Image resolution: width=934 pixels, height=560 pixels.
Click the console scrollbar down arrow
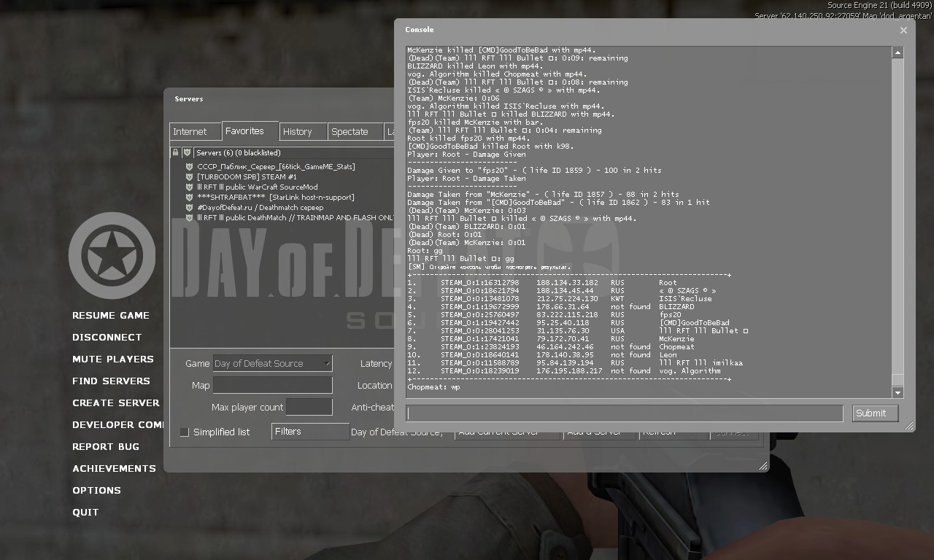pyautogui.click(x=898, y=392)
